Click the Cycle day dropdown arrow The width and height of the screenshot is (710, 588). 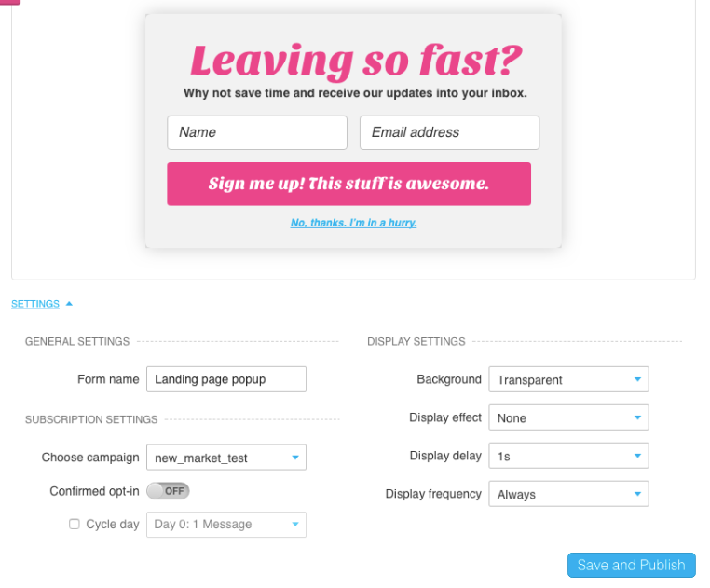[295, 524]
